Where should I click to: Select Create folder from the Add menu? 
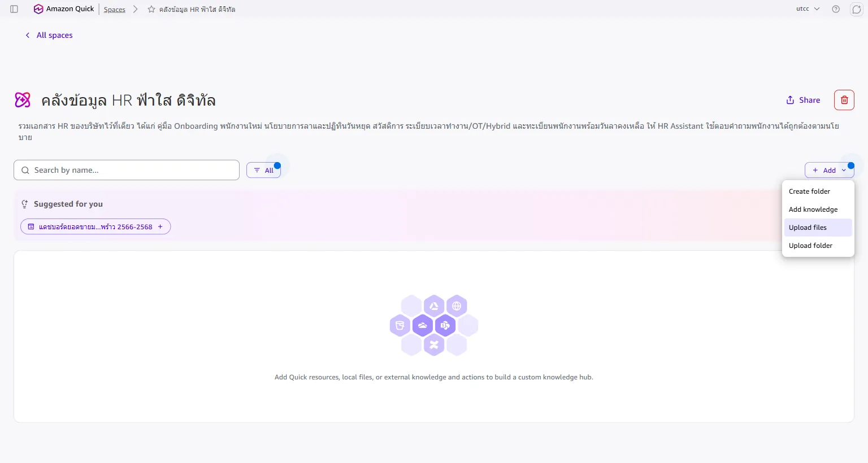coord(818,191)
